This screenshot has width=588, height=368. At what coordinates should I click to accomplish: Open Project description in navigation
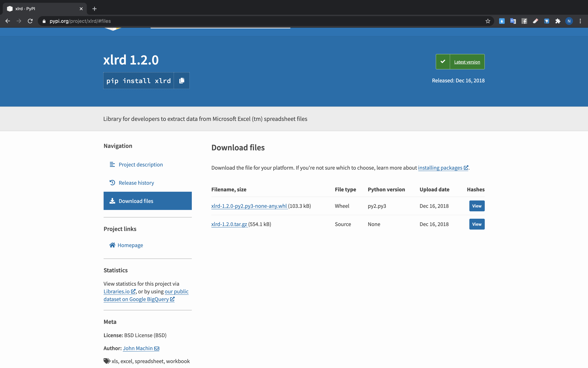coord(141,165)
